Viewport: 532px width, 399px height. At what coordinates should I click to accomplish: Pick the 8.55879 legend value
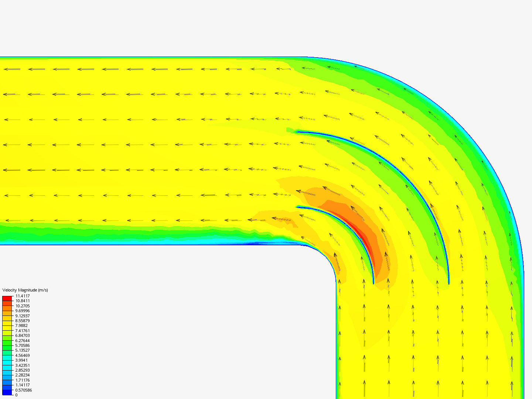pyautogui.click(x=23, y=321)
